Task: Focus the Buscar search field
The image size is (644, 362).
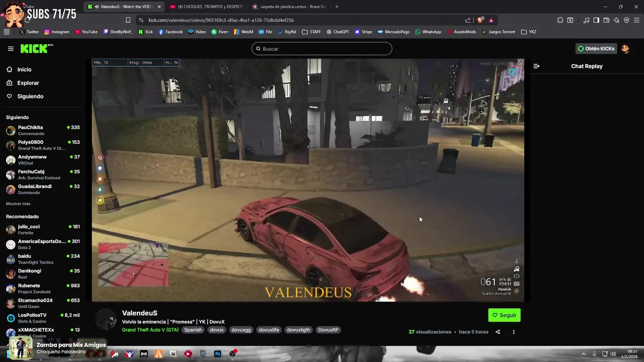Action: [x=322, y=49]
